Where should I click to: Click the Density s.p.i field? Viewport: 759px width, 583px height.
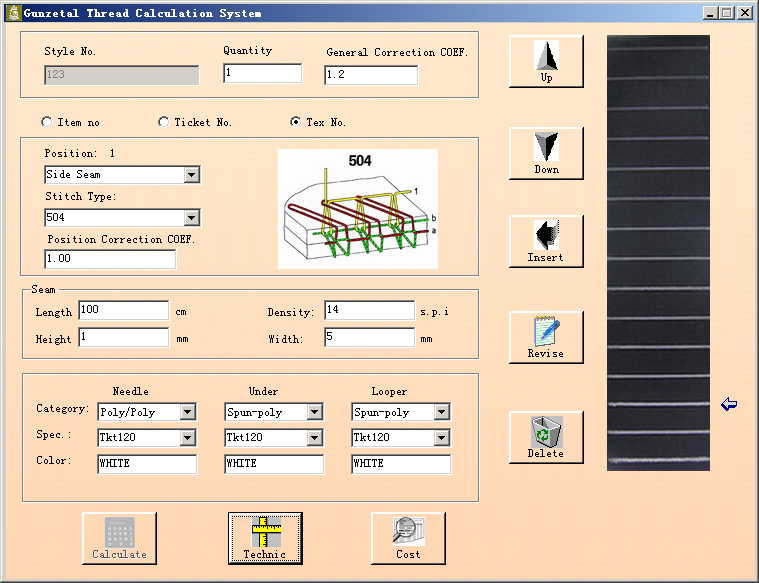click(x=370, y=310)
